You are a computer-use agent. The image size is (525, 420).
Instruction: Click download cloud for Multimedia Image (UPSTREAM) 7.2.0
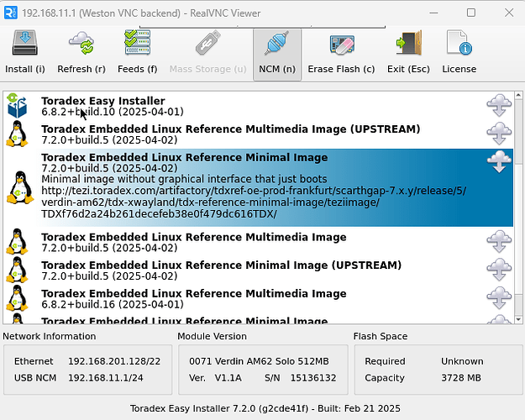499,134
